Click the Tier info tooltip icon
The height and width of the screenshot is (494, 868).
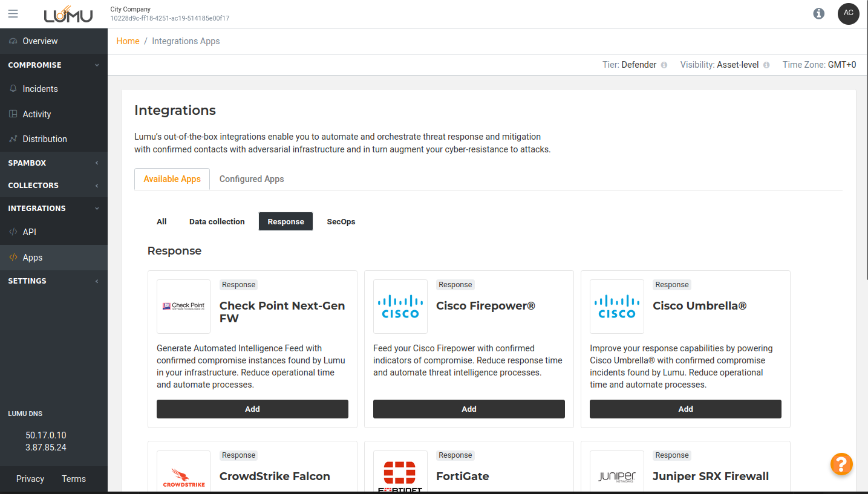pyautogui.click(x=664, y=65)
